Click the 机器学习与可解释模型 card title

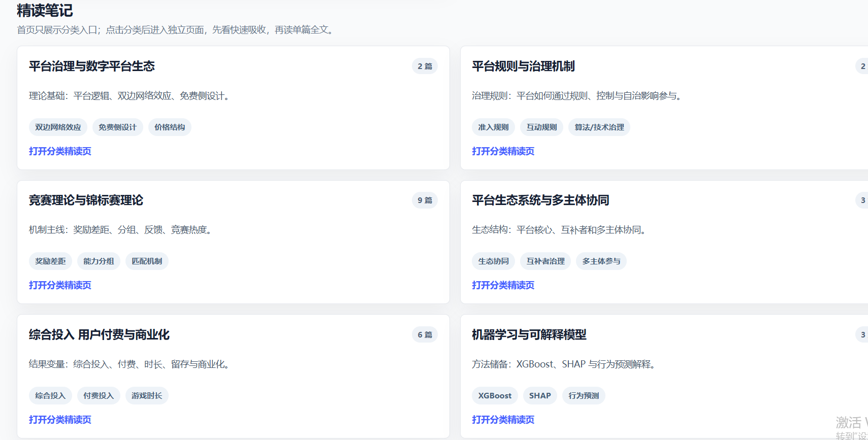tap(529, 334)
